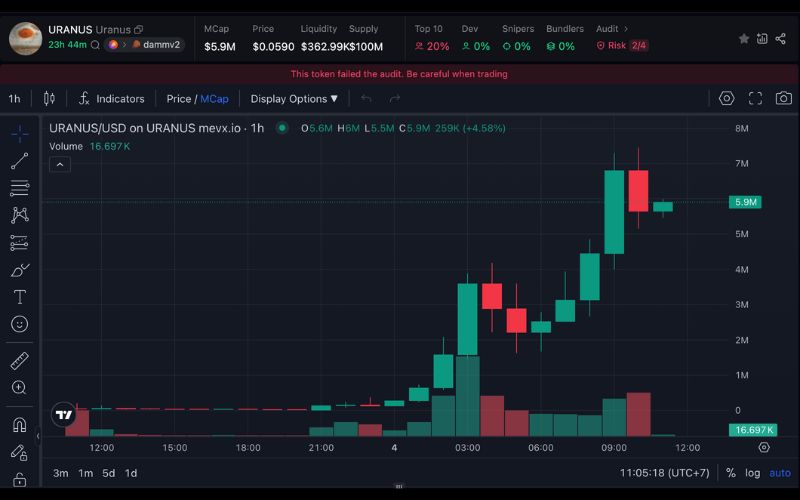View the URANUS token avatar

click(25, 38)
